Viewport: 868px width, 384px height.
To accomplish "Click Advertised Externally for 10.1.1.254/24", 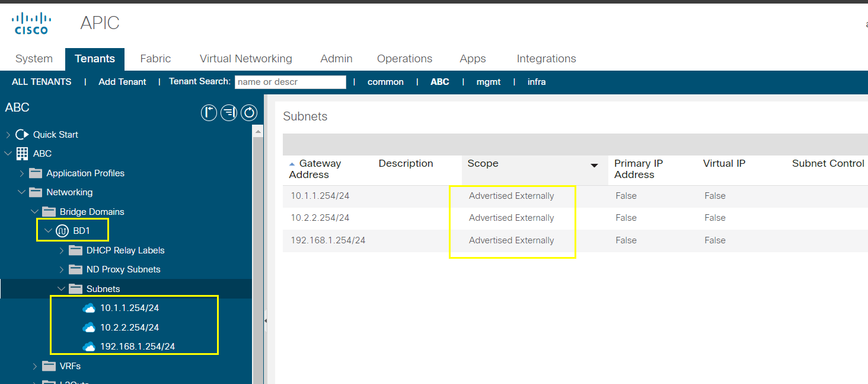I will point(511,196).
